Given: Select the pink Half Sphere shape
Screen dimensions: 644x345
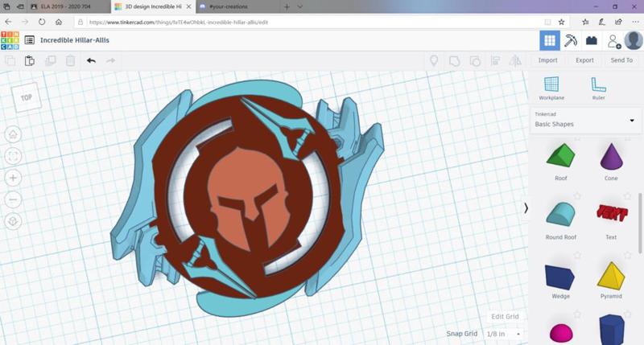Looking at the screenshot, I should point(561,333).
